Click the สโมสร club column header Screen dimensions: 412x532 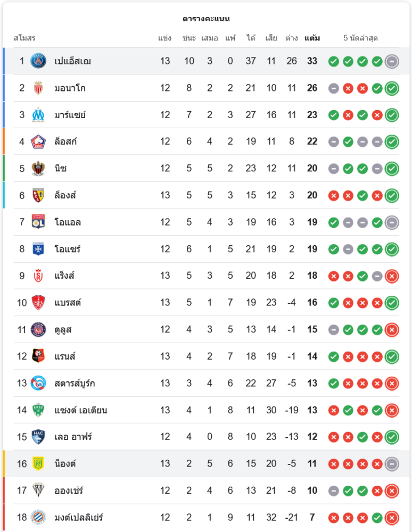[24, 38]
